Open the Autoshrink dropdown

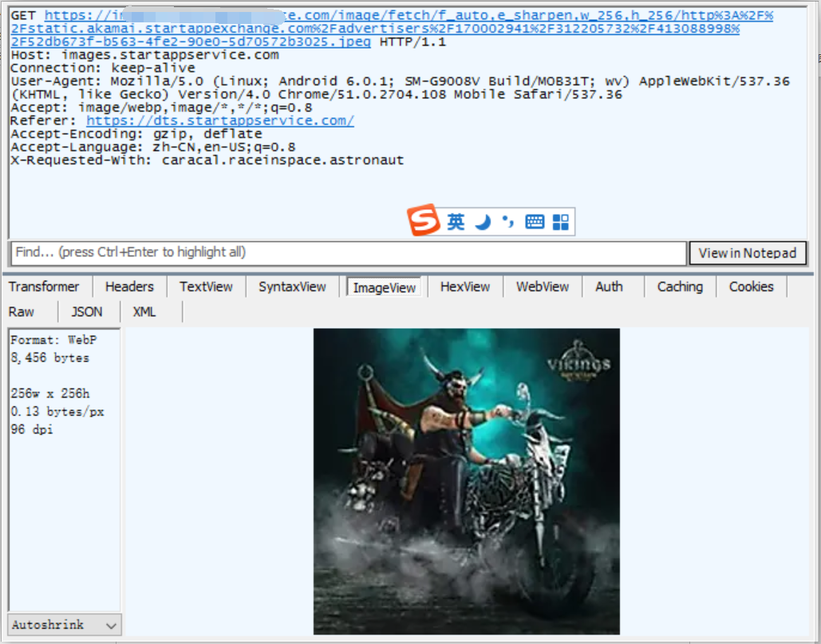[x=65, y=625]
